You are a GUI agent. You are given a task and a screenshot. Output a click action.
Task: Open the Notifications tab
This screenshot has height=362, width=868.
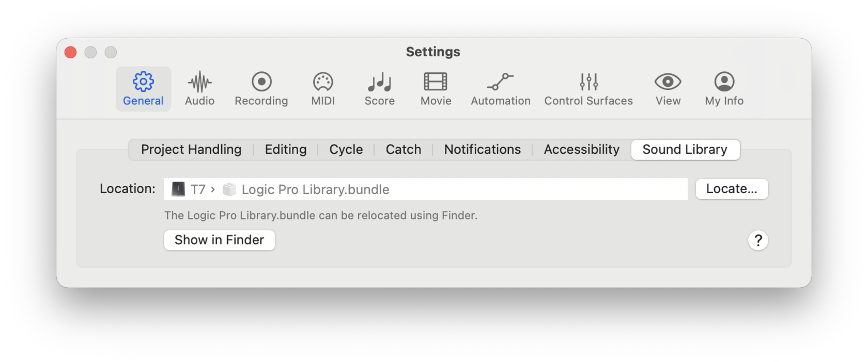point(482,150)
